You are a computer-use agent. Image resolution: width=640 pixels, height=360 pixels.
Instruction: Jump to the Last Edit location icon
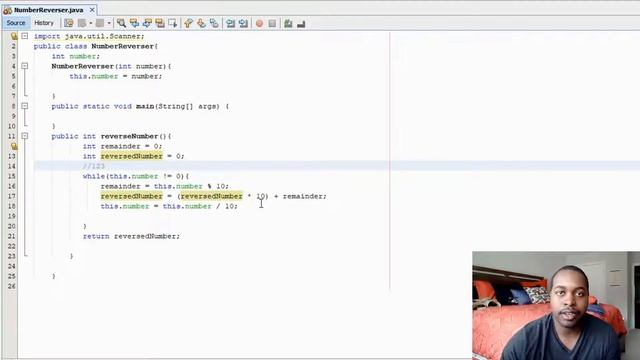[69, 23]
